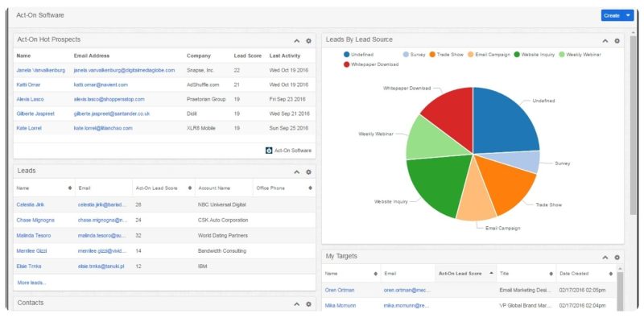Open the Create button dropdown arrow
The image size is (644, 318).
click(628, 15)
